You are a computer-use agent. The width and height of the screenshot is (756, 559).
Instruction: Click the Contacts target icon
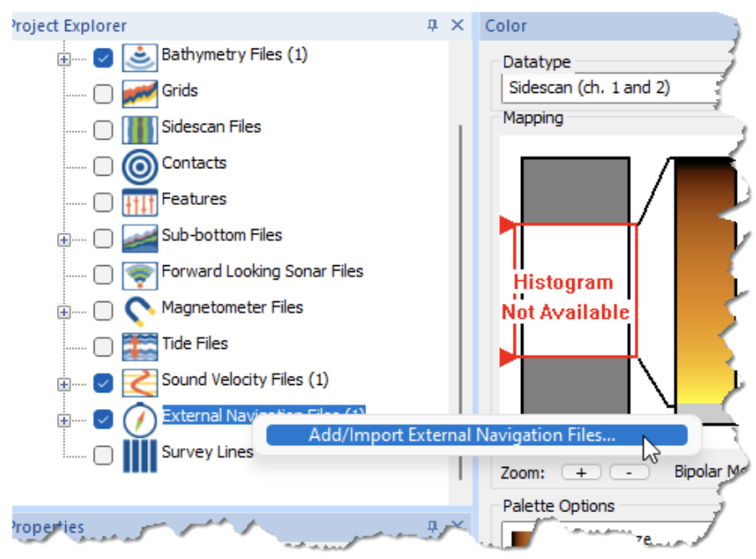coord(140,167)
